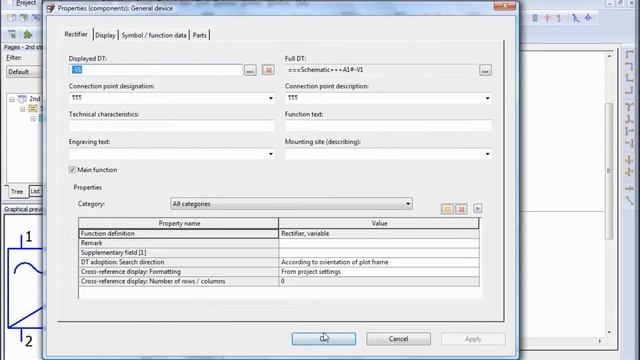The image size is (640, 360).
Task: Click the yellow New property icon
Action: 447,209
